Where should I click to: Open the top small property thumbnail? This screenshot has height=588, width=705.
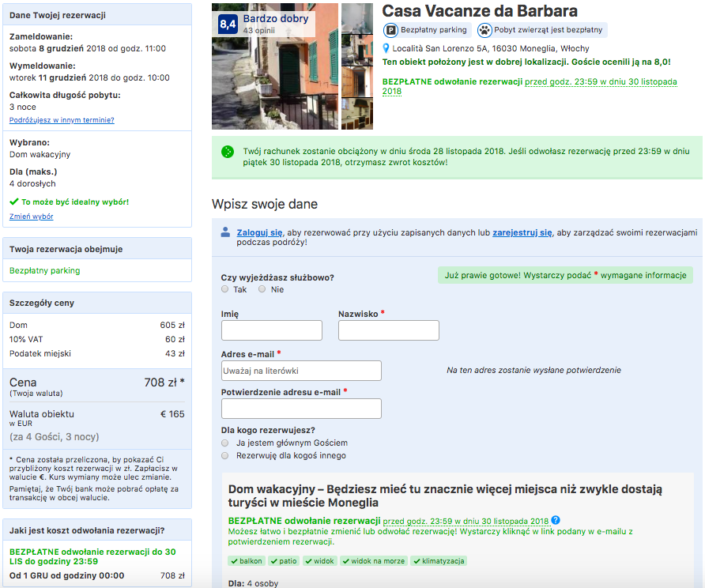point(357,18)
